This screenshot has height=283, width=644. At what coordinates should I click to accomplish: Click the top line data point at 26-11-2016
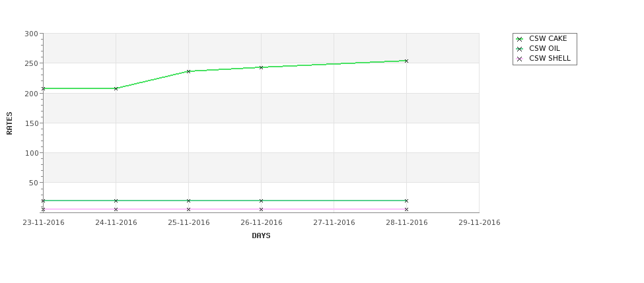pyautogui.click(x=261, y=68)
